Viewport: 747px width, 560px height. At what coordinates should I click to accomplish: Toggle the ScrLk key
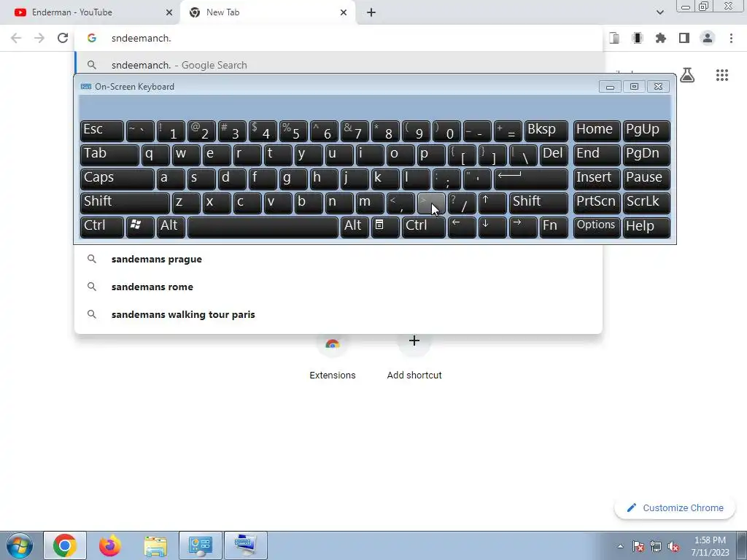pos(646,203)
